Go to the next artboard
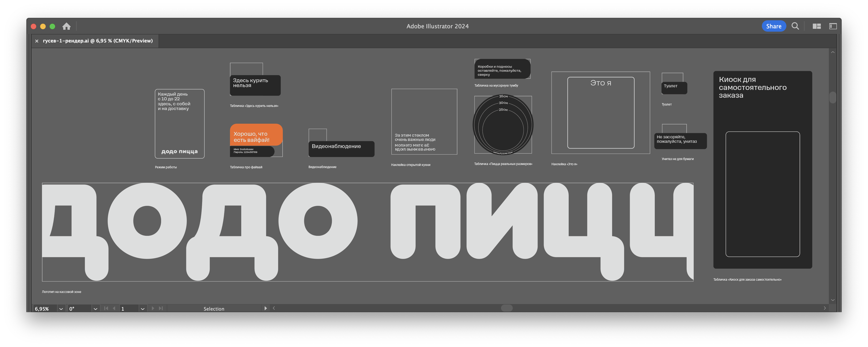The height and width of the screenshot is (347, 868). coord(153,308)
